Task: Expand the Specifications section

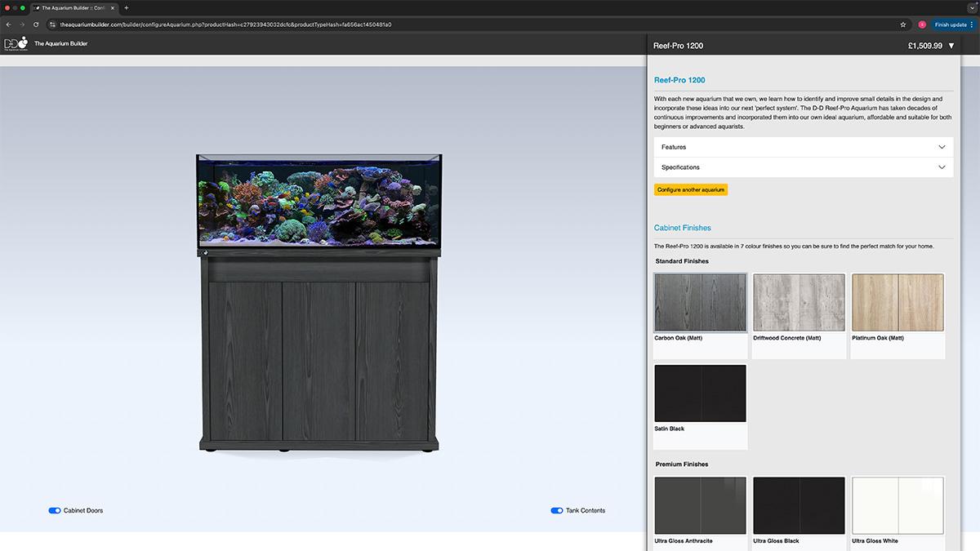Action: coord(804,167)
